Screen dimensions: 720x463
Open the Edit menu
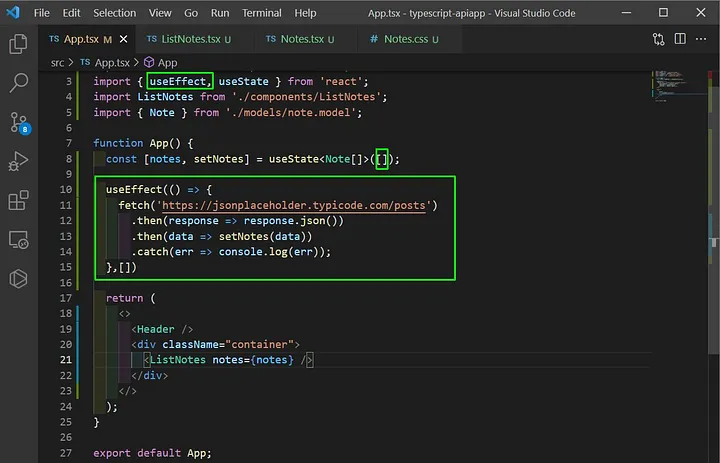(x=71, y=13)
